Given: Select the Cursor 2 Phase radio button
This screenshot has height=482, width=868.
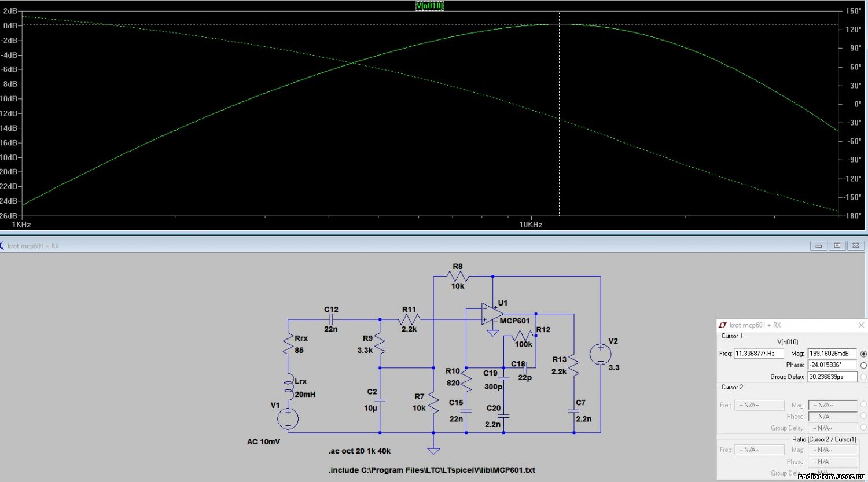Looking at the screenshot, I should [863, 416].
